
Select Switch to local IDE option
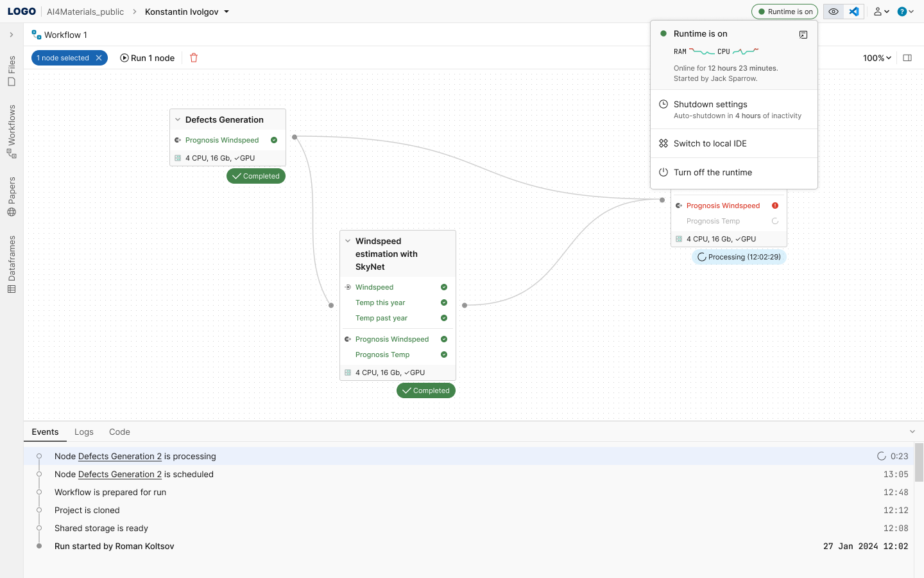(710, 143)
